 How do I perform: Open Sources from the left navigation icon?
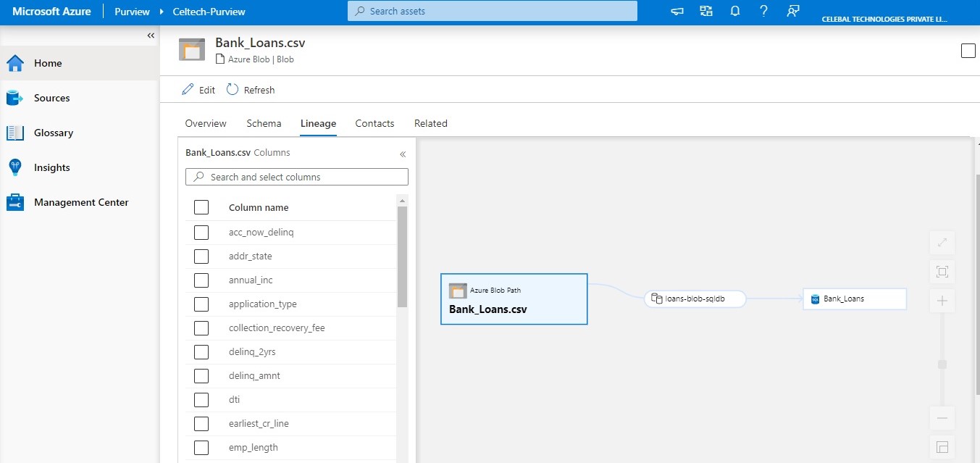click(15, 98)
